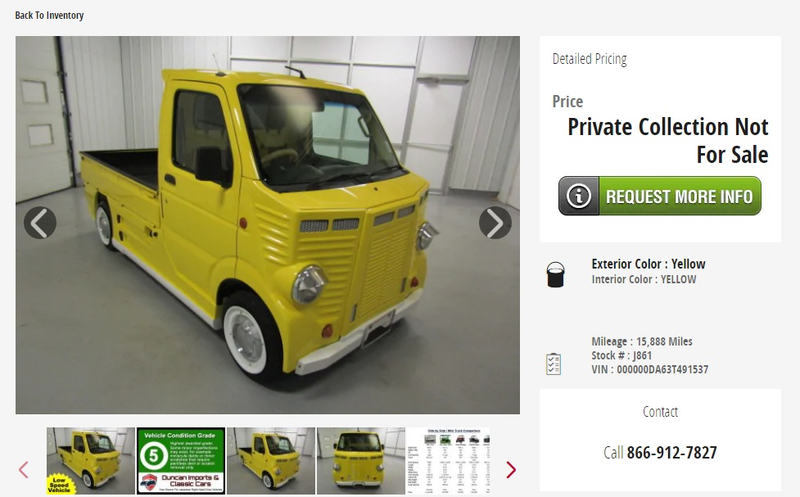Click the paint bucket color icon
Image resolution: width=800 pixels, height=497 pixels.
(555, 275)
